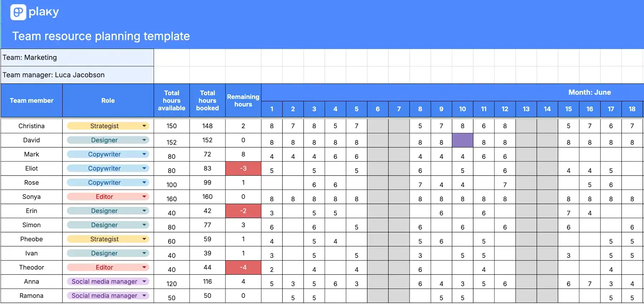Select the Team: Marketing cell
The width and height of the screenshot is (644, 304).
pyautogui.click(x=77, y=58)
